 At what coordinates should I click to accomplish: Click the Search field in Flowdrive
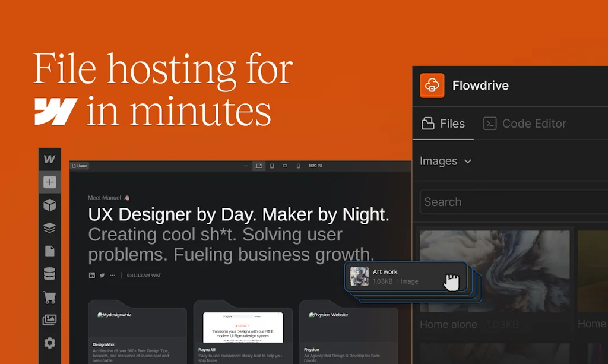tap(511, 202)
